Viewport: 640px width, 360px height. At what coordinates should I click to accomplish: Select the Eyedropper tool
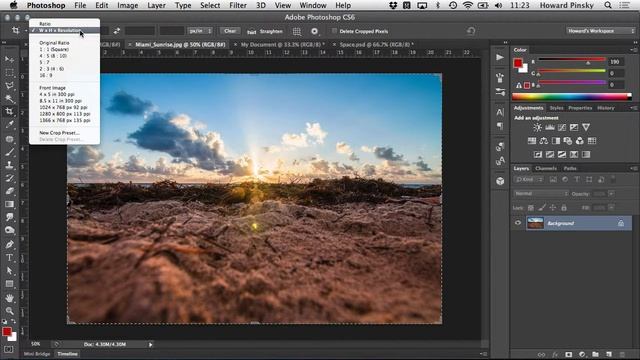(9, 125)
